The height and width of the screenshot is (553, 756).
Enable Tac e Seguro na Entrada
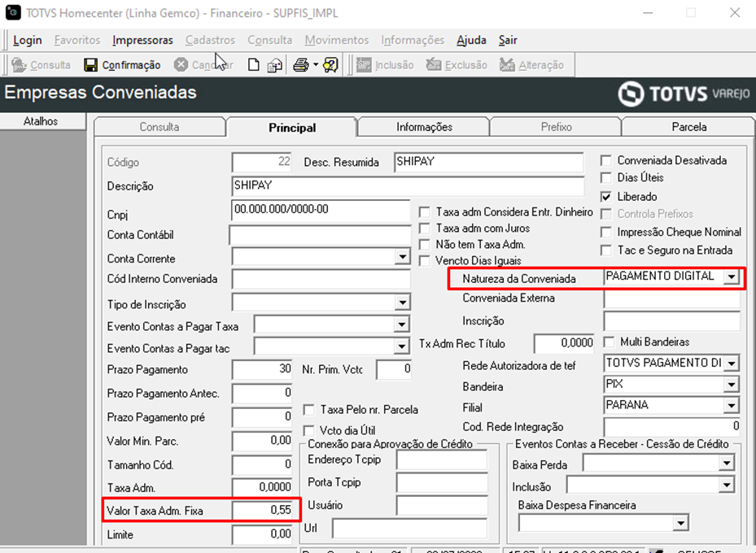[606, 250]
